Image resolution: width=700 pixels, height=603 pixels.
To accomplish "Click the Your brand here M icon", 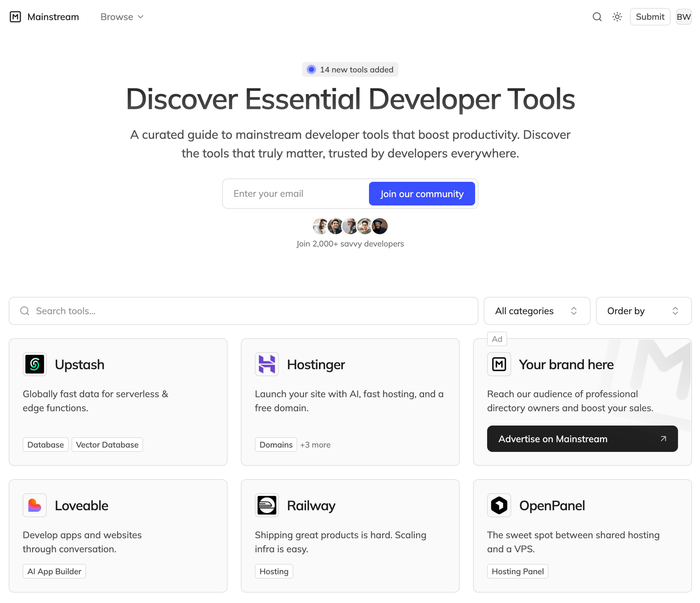I will (499, 364).
